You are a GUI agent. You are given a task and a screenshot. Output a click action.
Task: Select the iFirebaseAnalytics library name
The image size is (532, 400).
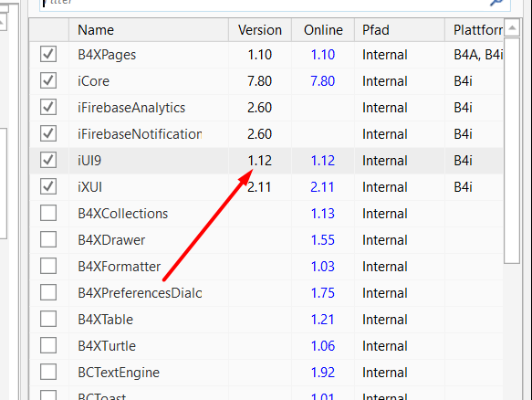click(131, 108)
